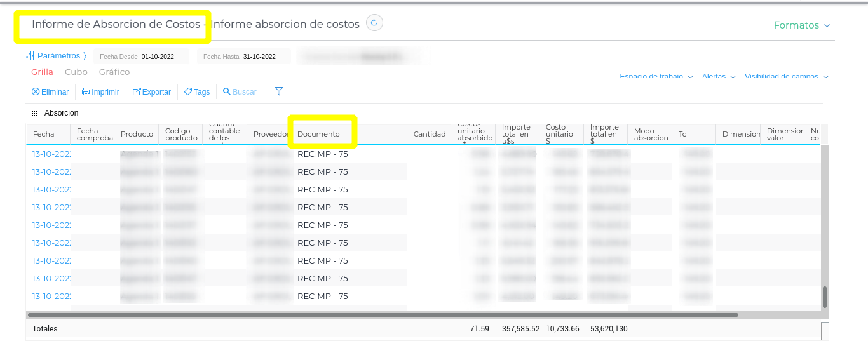Click the horizontal scrollbar of the grid
The width and height of the screenshot is (868, 341).
[x=383, y=314]
